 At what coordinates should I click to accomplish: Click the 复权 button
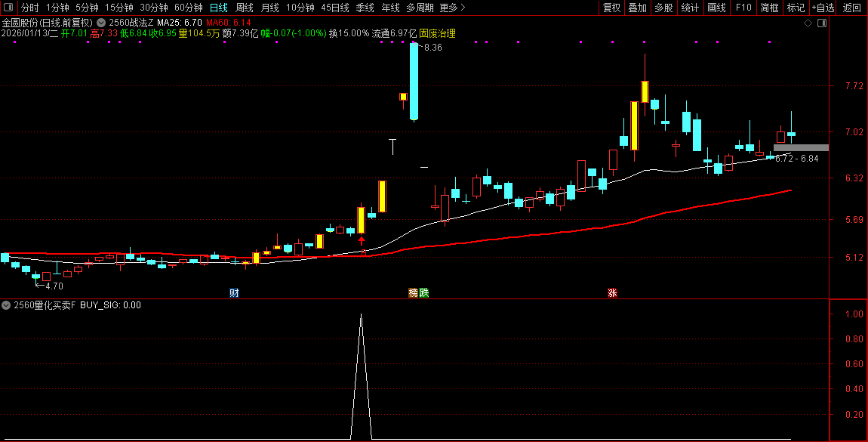tap(611, 8)
